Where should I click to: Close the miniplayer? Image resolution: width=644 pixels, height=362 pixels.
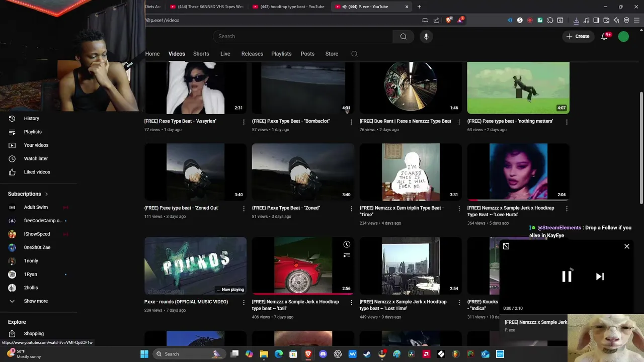click(627, 246)
